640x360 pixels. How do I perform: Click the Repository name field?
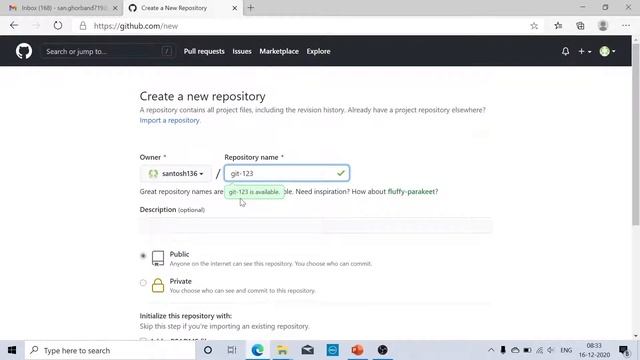[287, 173]
